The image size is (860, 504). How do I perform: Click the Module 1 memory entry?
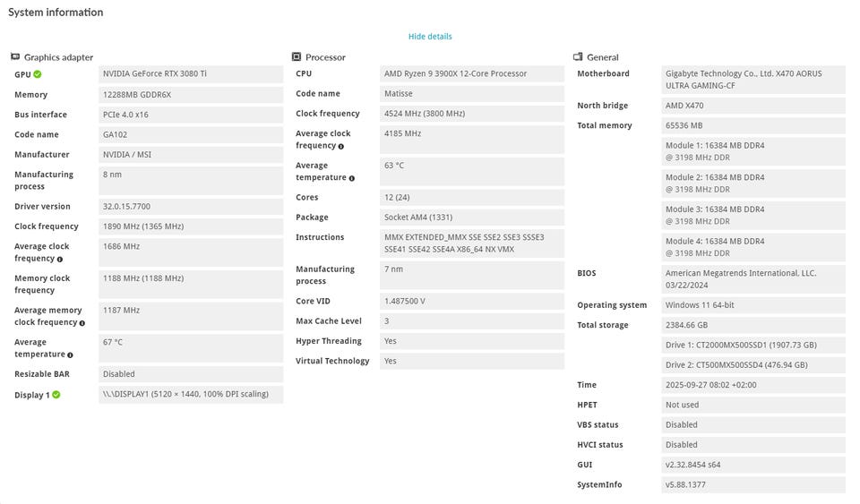tap(753, 151)
